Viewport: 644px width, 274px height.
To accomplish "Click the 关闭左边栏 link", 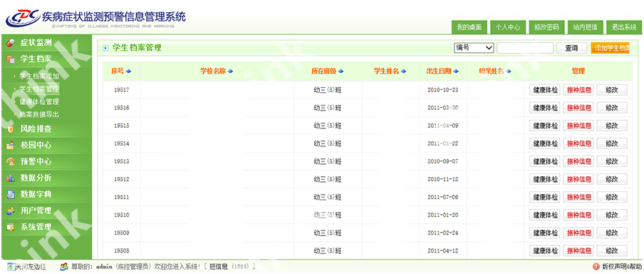I will pyautogui.click(x=31, y=267).
